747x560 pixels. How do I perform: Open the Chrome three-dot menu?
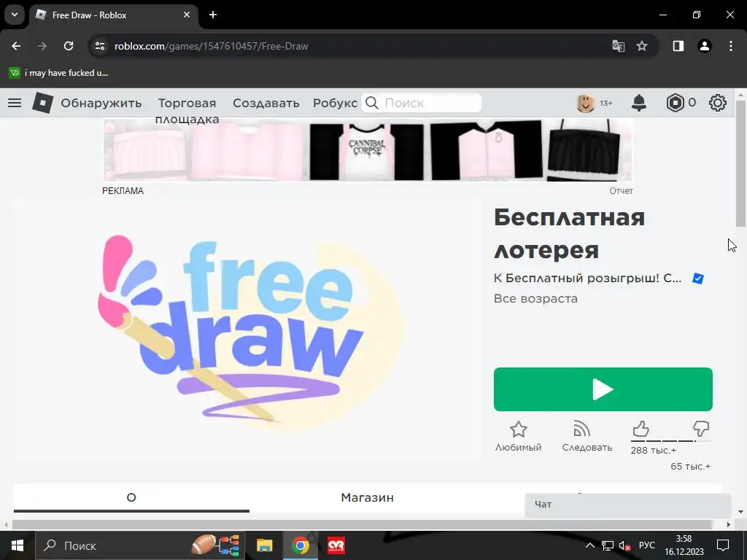pyautogui.click(x=731, y=46)
